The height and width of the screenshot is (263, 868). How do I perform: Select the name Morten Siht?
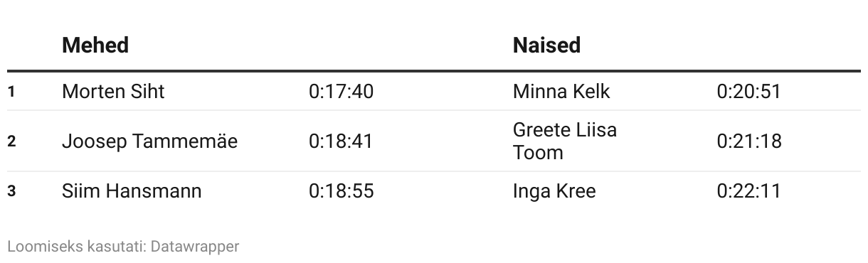(113, 92)
